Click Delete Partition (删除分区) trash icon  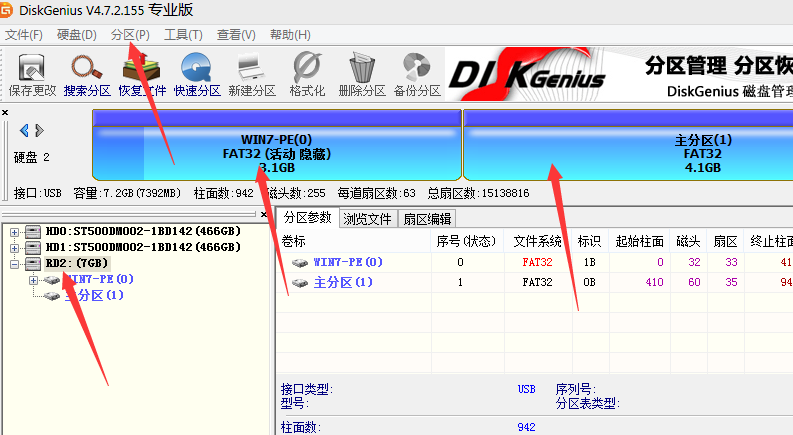[362, 75]
